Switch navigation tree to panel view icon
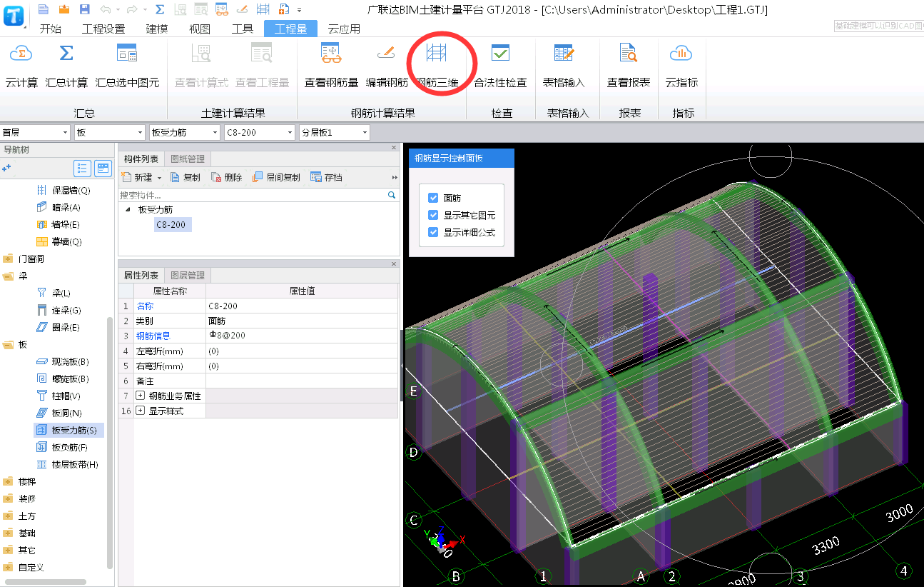Screen dimensions: 924x587 [103, 168]
